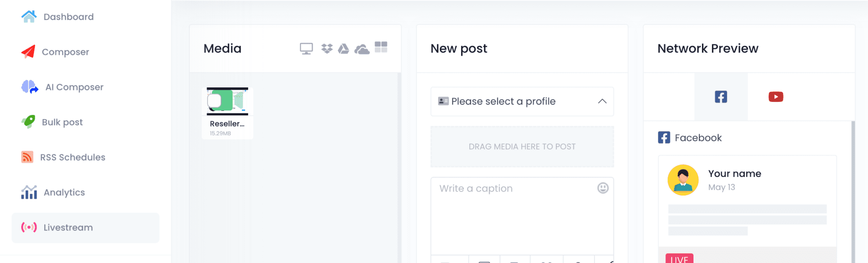Import media from Google Drive icon

click(x=344, y=48)
